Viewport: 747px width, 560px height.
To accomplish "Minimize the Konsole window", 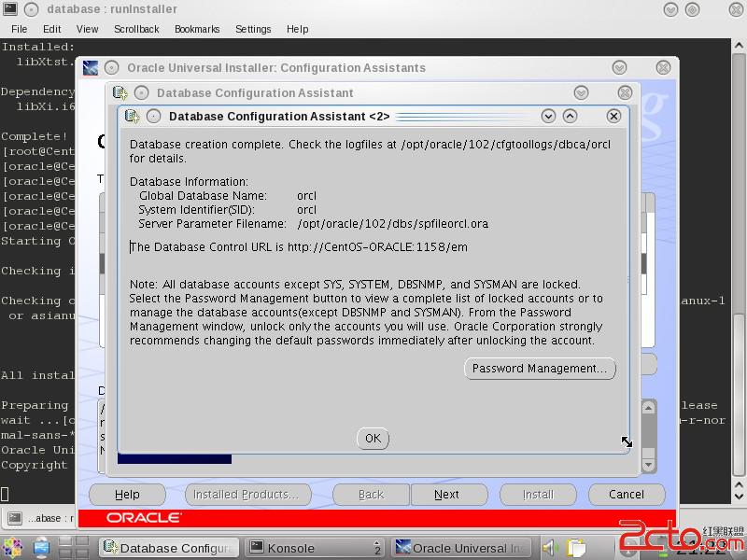I will coord(670,9).
